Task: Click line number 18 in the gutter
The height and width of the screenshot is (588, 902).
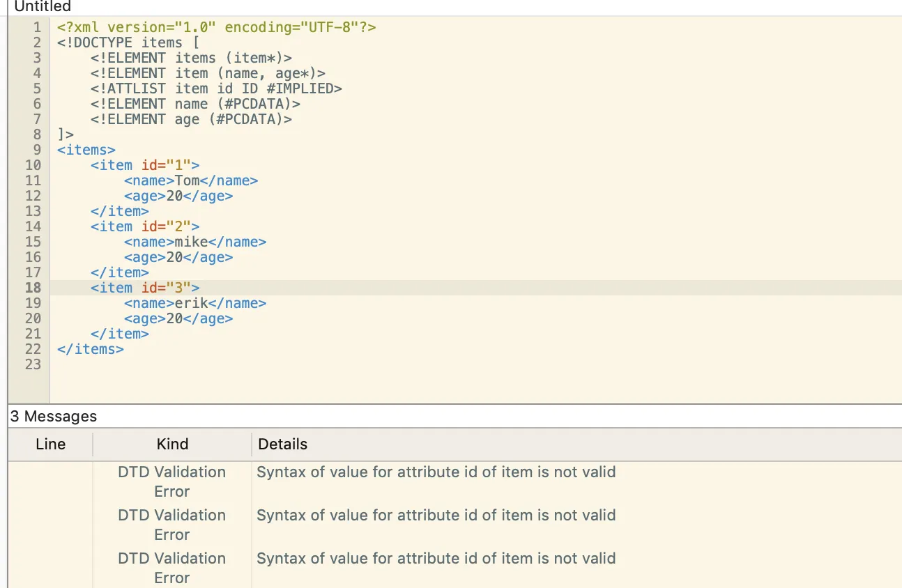Action: click(33, 288)
